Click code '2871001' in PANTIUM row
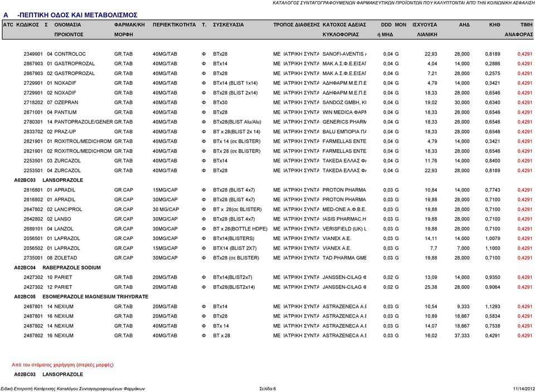 tap(33, 112)
